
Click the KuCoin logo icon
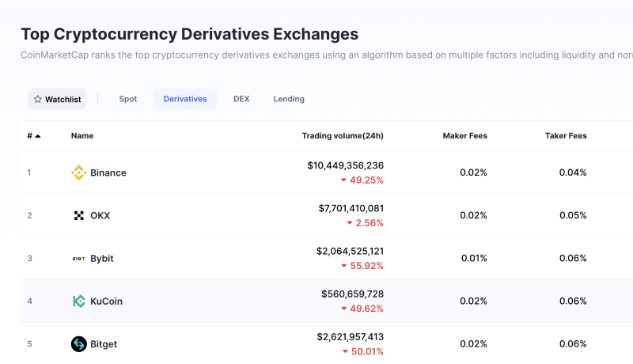[78, 301]
